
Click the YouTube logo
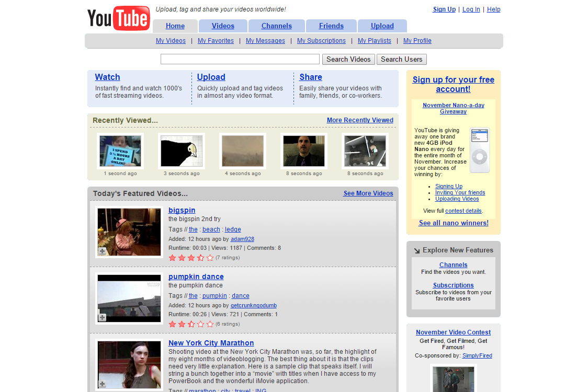coord(119,18)
